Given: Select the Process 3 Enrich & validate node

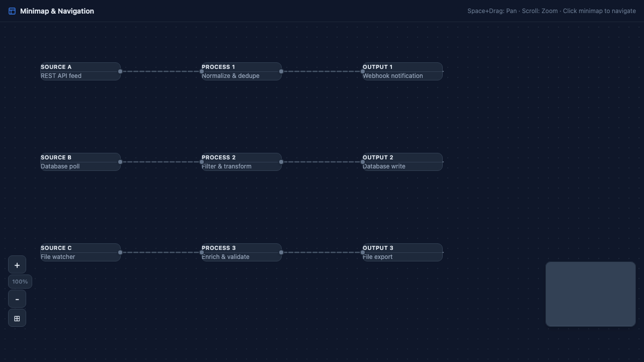Looking at the screenshot, I should (x=242, y=252).
